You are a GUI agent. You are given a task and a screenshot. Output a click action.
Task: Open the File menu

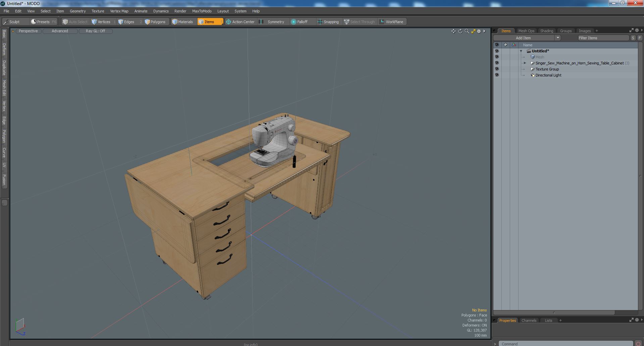6,11
